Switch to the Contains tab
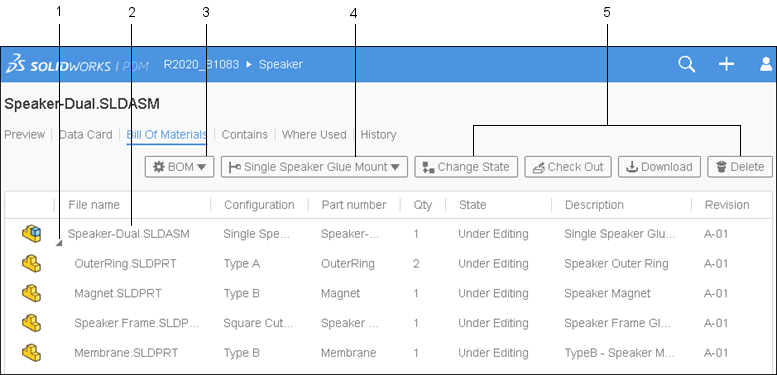 click(x=245, y=135)
